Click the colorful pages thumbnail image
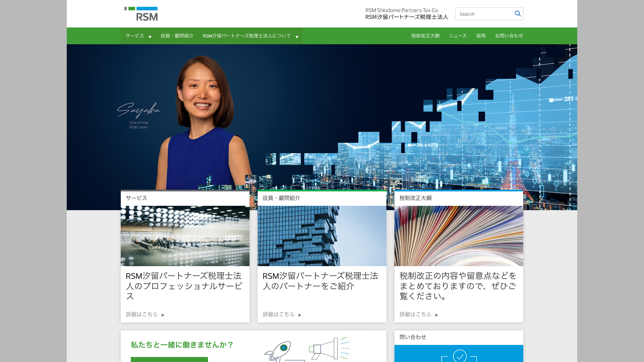 click(459, 236)
